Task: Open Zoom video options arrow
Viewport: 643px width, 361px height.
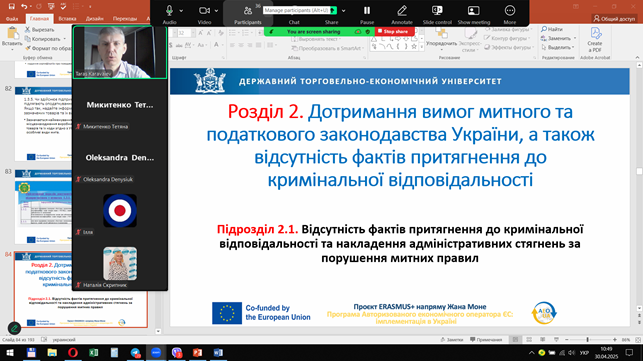Action: [216, 11]
